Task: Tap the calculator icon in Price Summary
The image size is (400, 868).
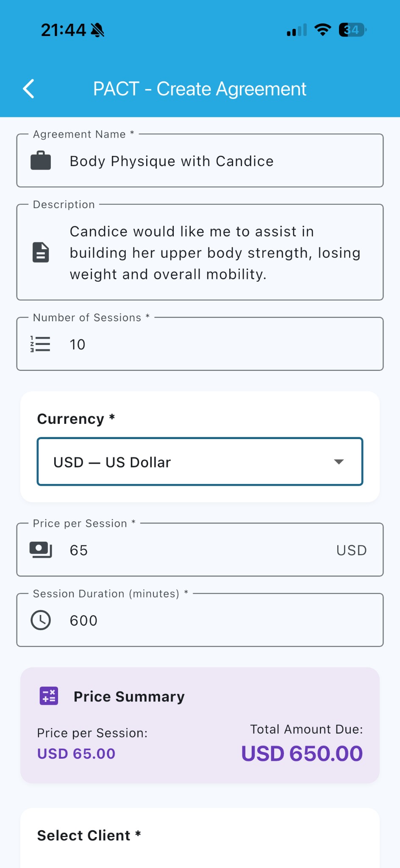Action: (49, 696)
